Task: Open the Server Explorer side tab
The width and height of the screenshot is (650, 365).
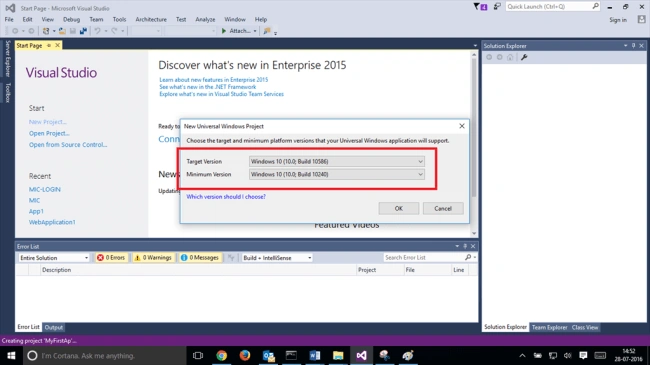Action: pos(7,58)
